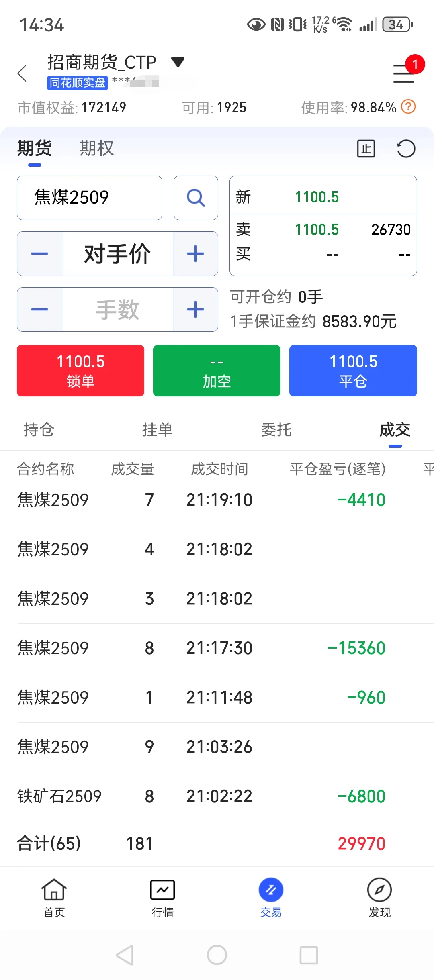
Task: Decrease lots with minus beside 手数
Action: click(x=39, y=309)
